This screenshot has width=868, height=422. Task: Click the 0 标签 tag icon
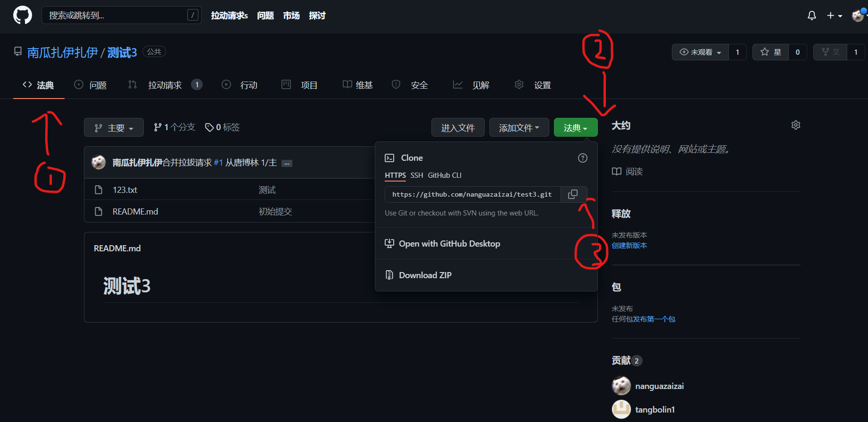click(209, 127)
